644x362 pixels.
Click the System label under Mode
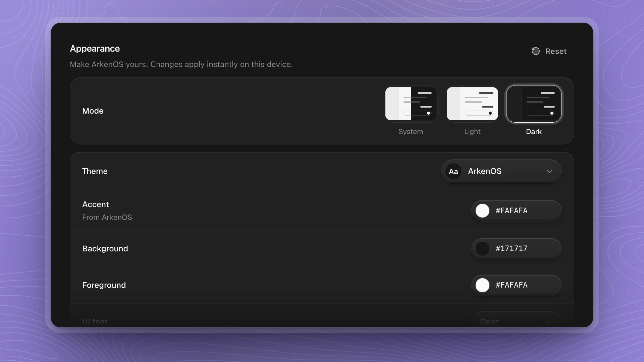[x=411, y=132]
